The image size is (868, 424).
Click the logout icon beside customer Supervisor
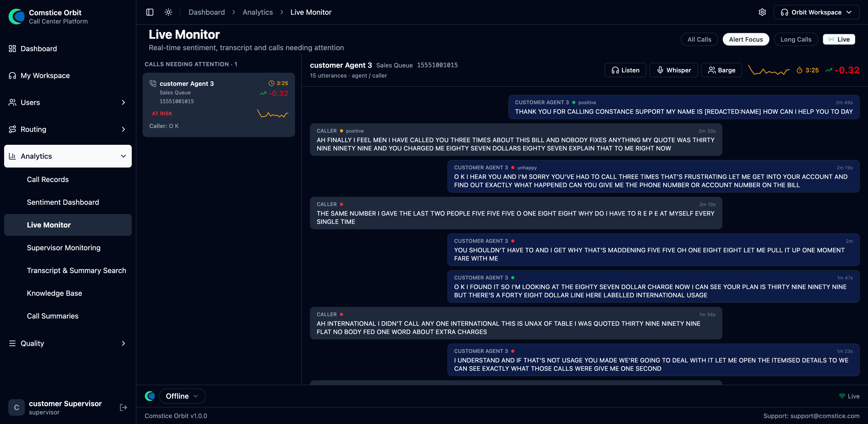point(123,407)
